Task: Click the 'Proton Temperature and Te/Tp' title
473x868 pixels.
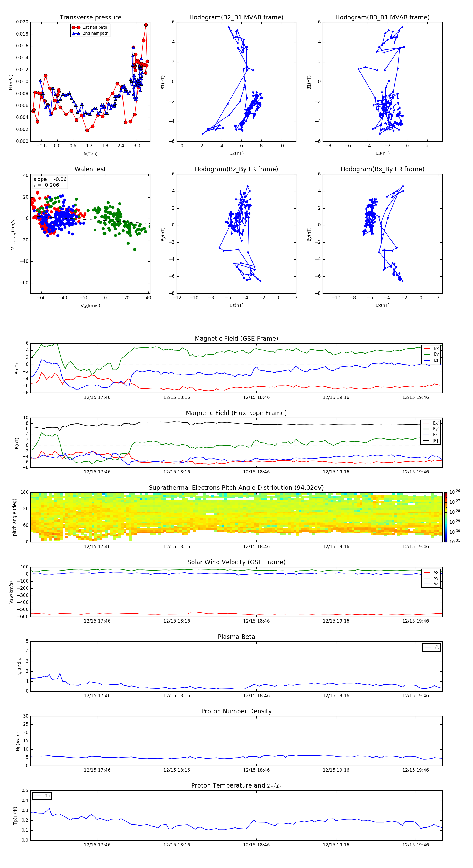Action: pyautogui.click(x=236, y=785)
